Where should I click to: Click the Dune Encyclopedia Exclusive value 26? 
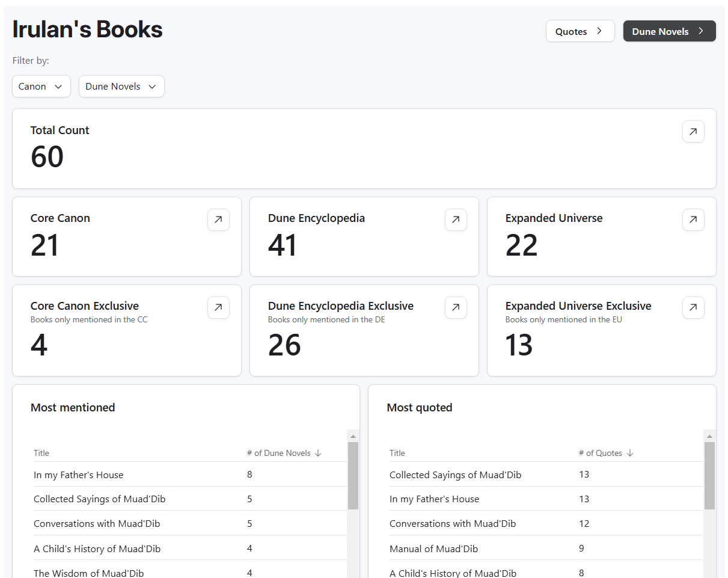284,345
